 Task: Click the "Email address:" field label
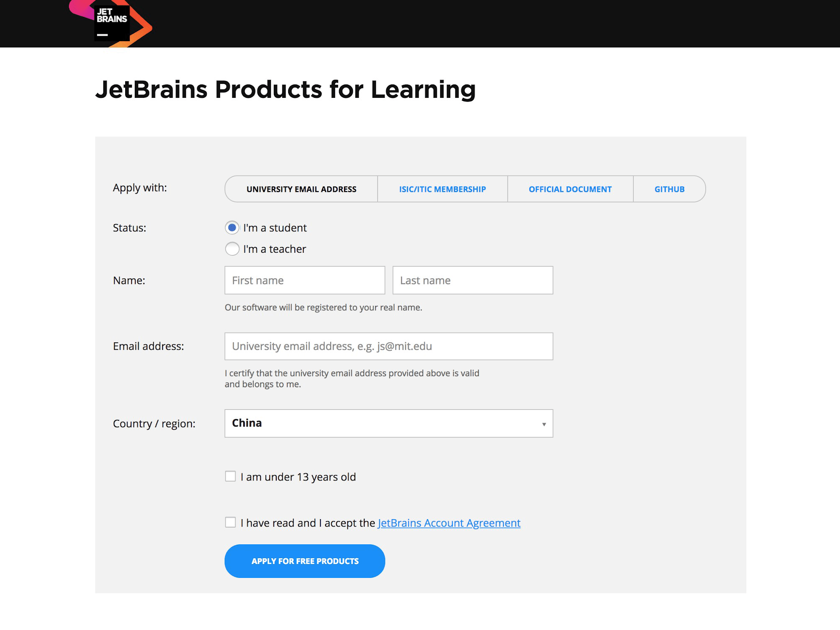(148, 346)
